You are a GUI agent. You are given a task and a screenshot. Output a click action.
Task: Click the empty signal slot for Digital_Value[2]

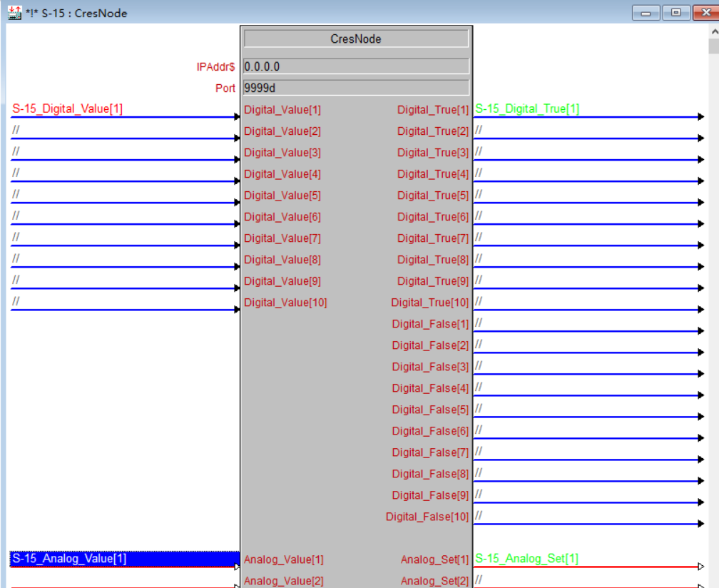tap(124, 131)
